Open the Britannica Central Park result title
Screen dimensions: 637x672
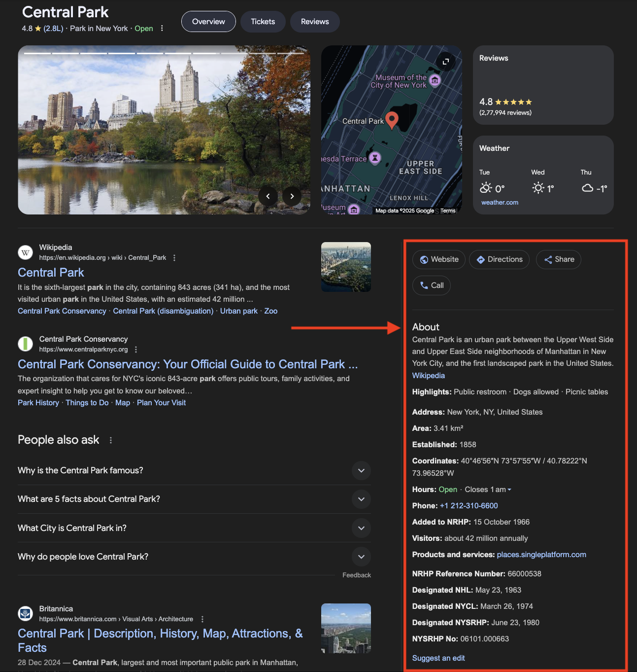click(x=160, y=640)
